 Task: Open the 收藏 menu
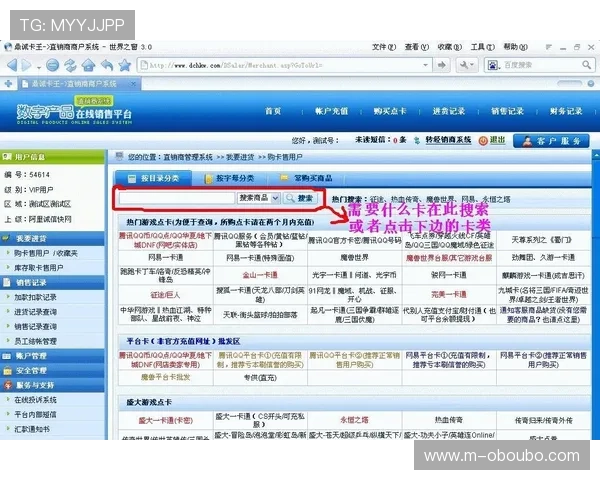point(450,47)
